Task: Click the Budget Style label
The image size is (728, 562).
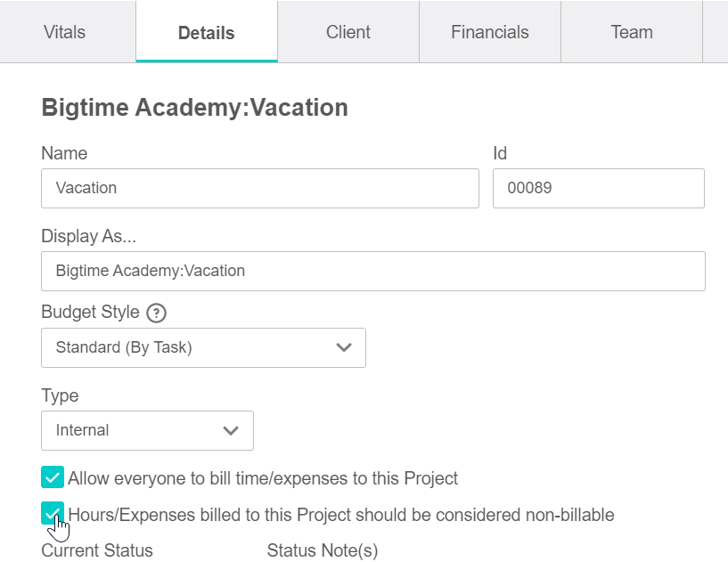Action: coord(90,312)
